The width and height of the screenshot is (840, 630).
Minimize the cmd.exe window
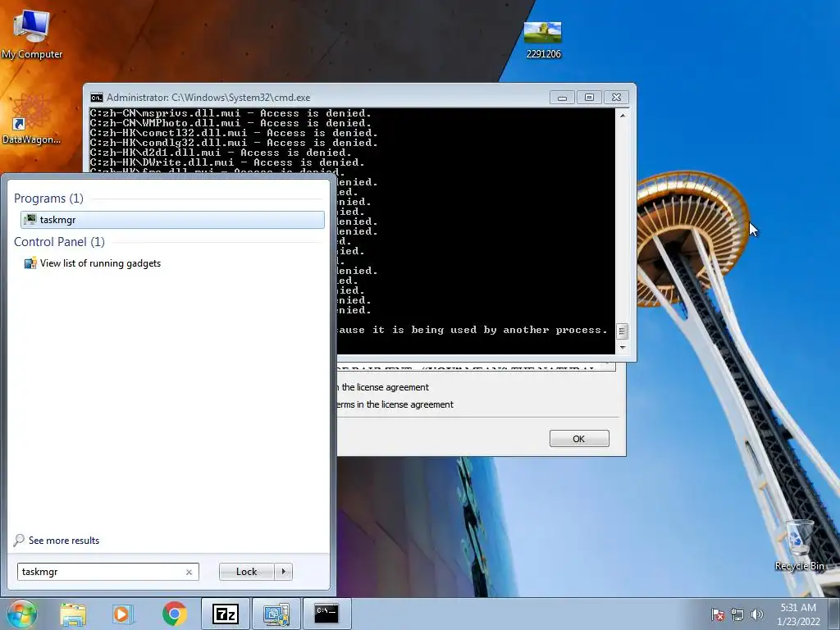click(562, 98)
